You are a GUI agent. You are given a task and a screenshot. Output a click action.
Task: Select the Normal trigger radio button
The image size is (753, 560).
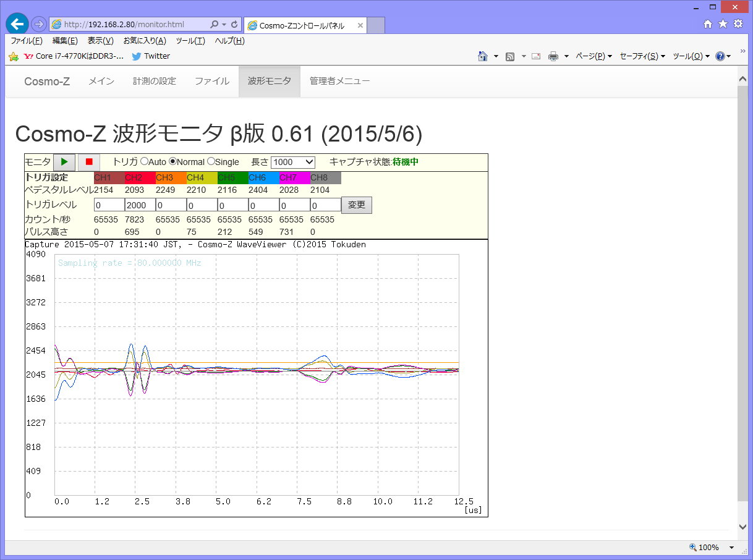(173, 161)
